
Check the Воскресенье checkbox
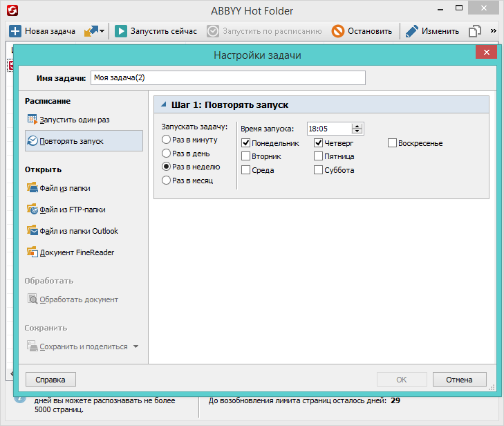coord(392,142)
